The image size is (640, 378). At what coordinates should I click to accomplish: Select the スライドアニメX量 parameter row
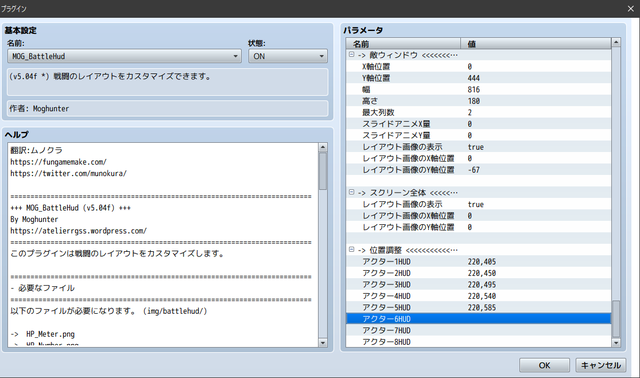(x=478, y=124)
